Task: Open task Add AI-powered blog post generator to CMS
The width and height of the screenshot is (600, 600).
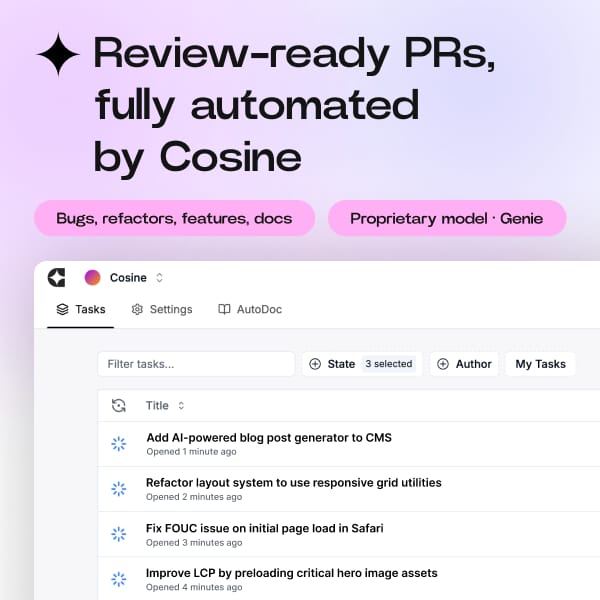Action: (269, 437)
